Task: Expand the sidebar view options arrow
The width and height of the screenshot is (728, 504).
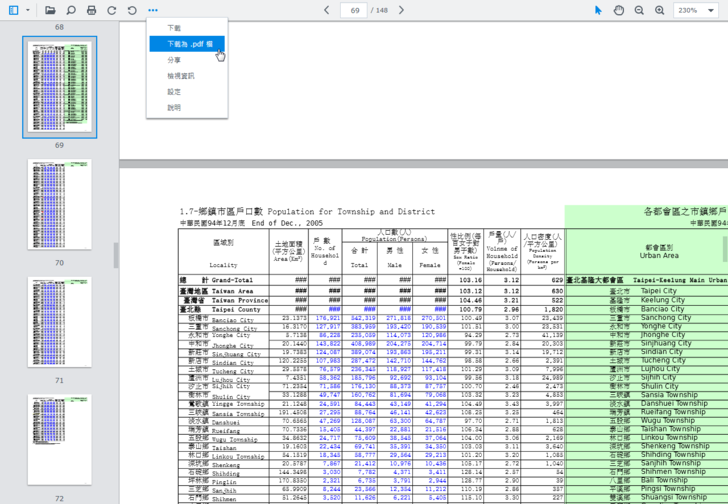Action: 28,10
